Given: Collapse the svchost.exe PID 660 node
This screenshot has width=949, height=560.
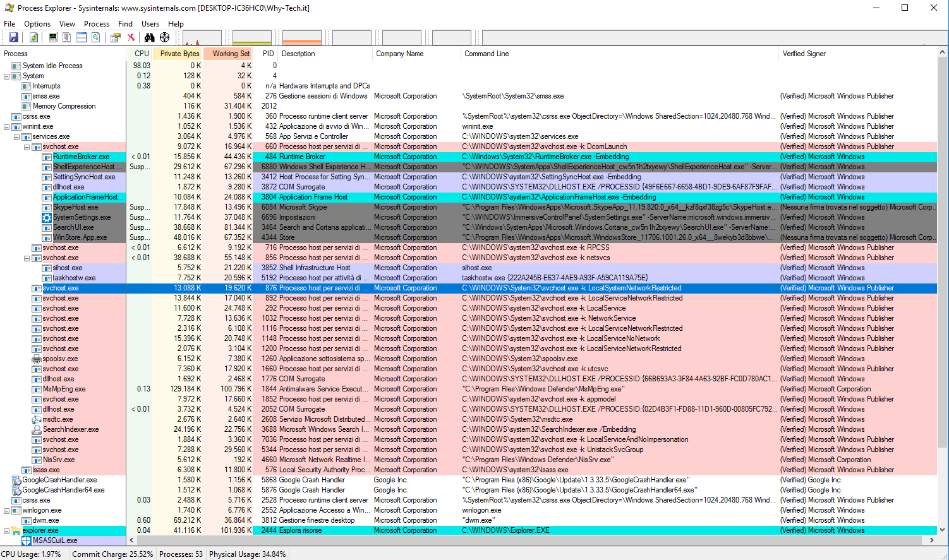Looking at the screenshot, I should [x=27, y=146].
